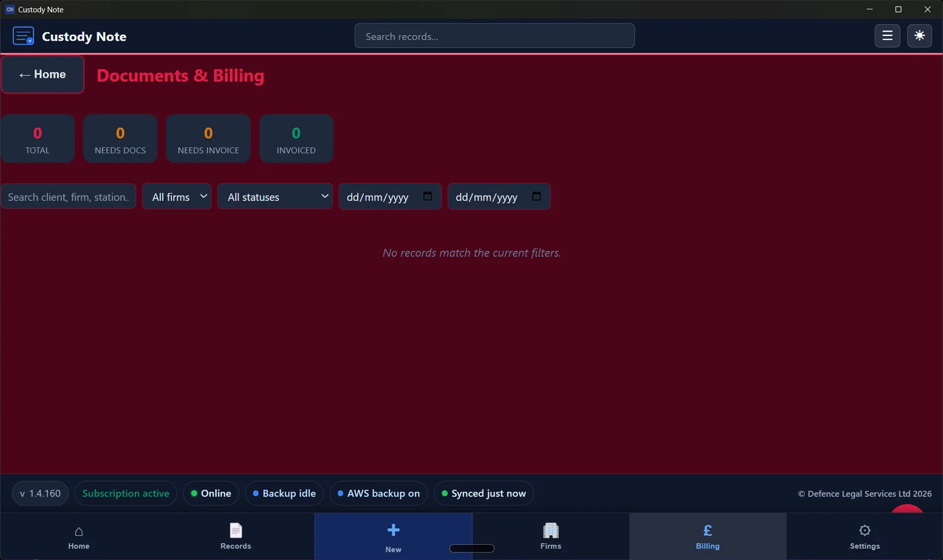Click the Backup idle status pill
Viewport: 943px width, 560px height.
click(x=284, y=493)
